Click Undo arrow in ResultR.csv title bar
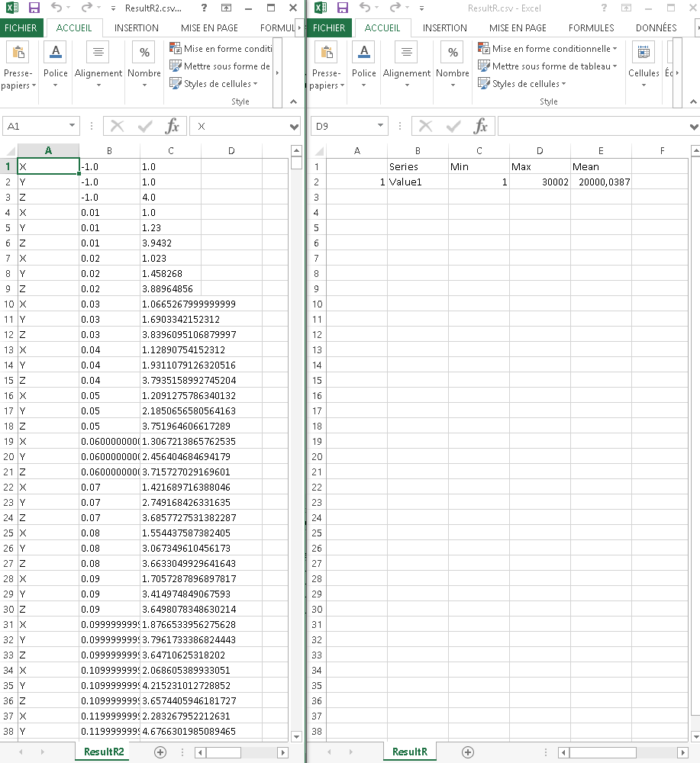Viewport: 700px width, 763px height. pyautogui.click(x=364, y=8)
